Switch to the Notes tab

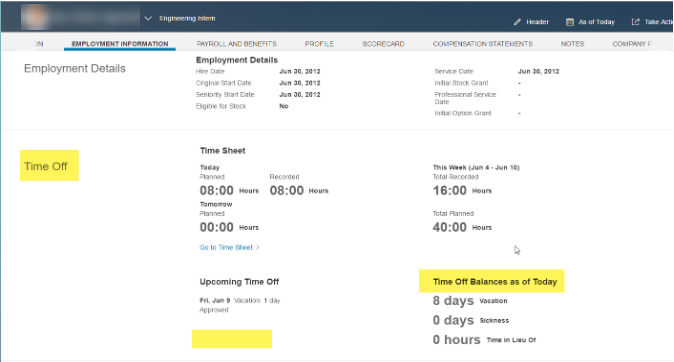(x=572, y=44)
